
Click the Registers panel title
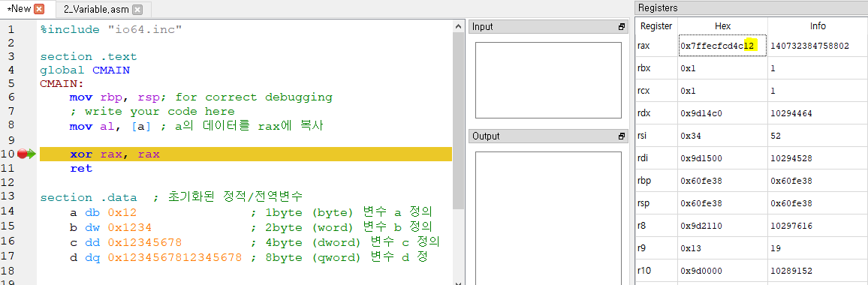pyautogui.click(x=658, y=7)
